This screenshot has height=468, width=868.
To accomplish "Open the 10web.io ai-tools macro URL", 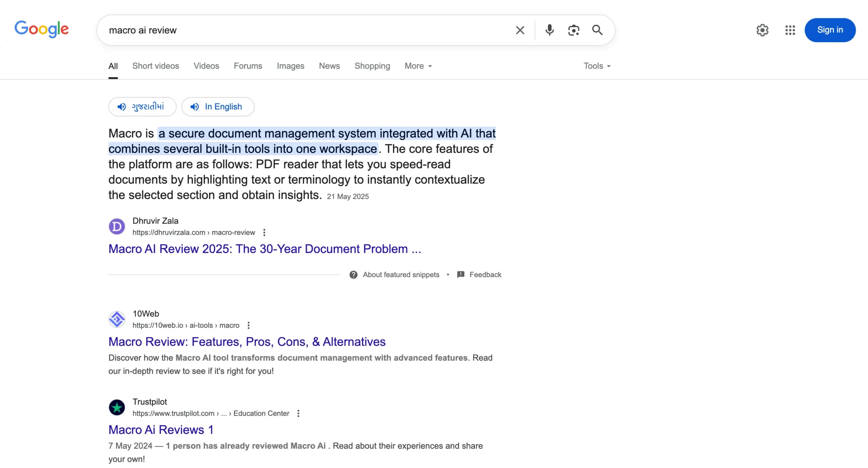I will 186,325.
